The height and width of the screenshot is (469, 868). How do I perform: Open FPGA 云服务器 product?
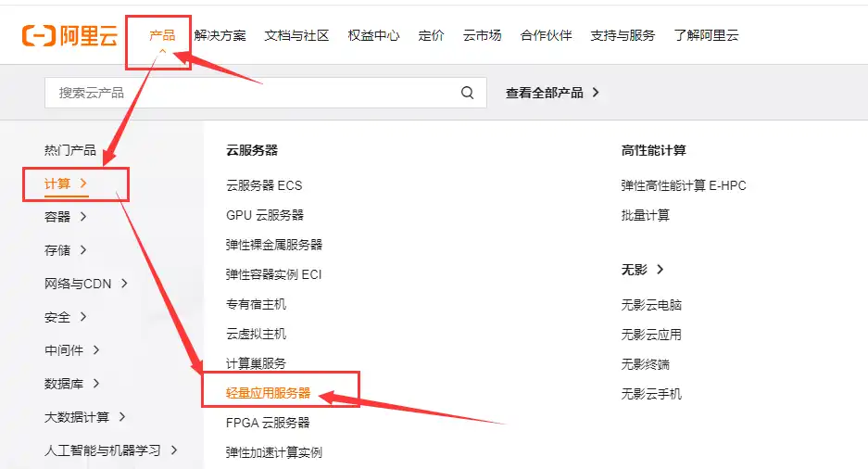point(268,423)
